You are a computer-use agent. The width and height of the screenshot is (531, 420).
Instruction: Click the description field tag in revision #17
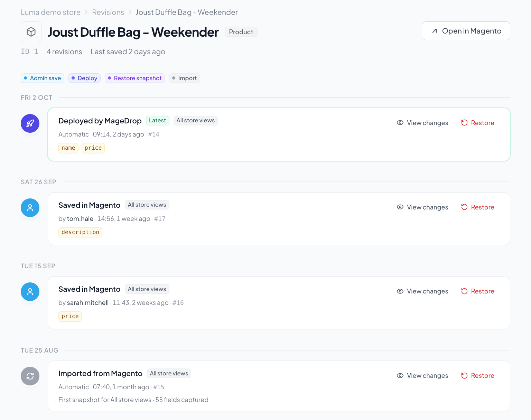[80, 232]
